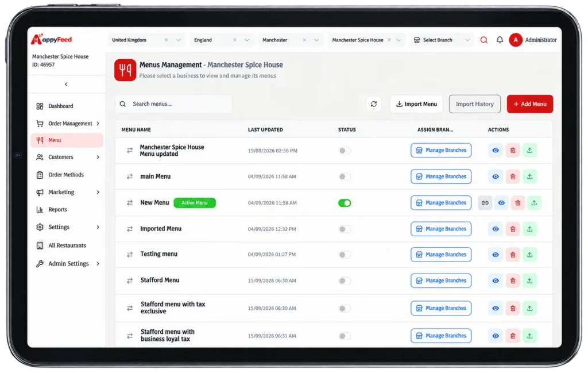Open the notifications bell
This screenshot has height=373, width=588.
click(500, 40)
